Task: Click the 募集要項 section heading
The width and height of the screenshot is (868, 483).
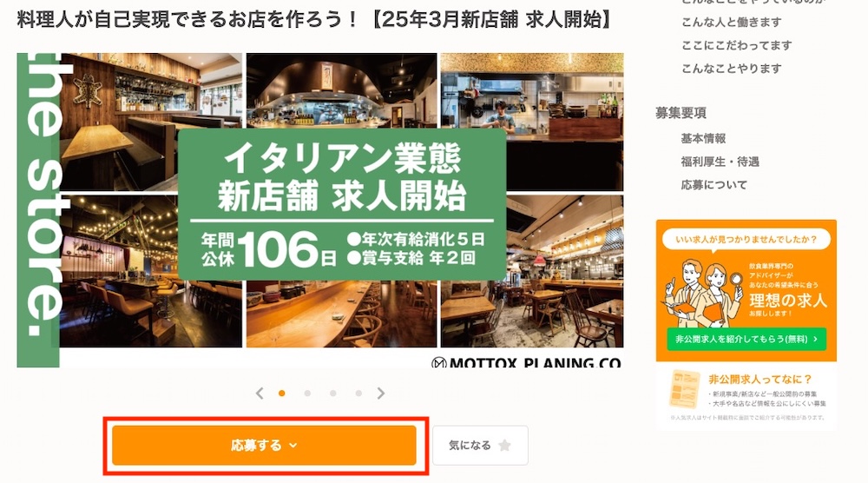Action: (681, 113)
